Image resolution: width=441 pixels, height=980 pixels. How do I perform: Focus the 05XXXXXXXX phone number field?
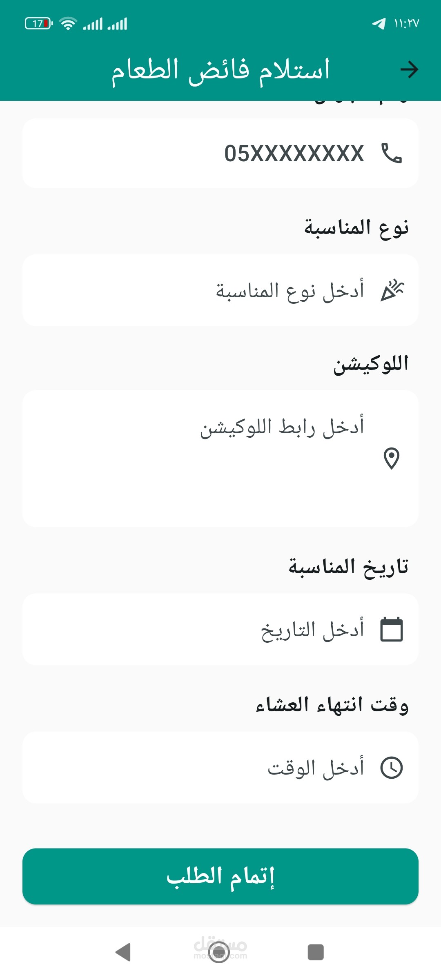pyautogui.click(x=220, y=153)
